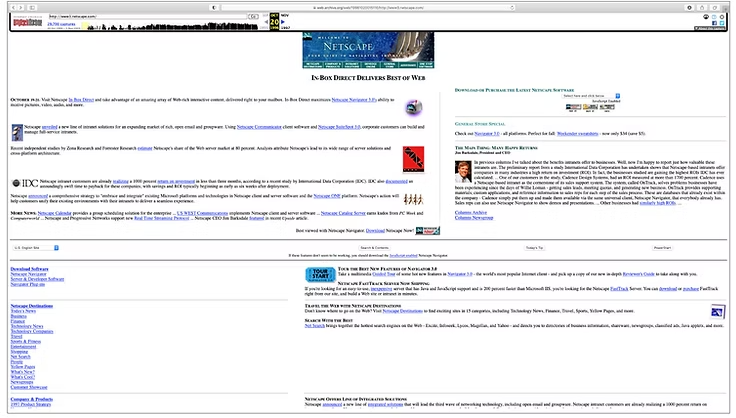Open the U.S. English Site dropdown
The image size is (736, 418).
36,248
